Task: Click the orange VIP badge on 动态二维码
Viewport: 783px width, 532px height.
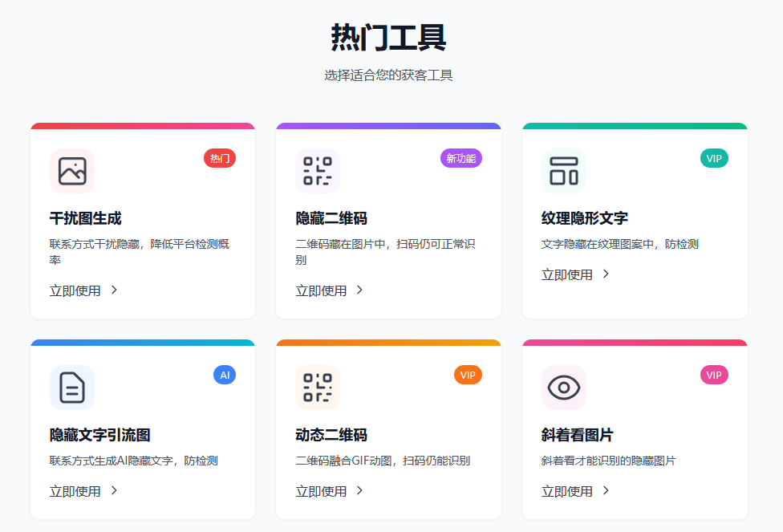Action: tap(468, 376)
